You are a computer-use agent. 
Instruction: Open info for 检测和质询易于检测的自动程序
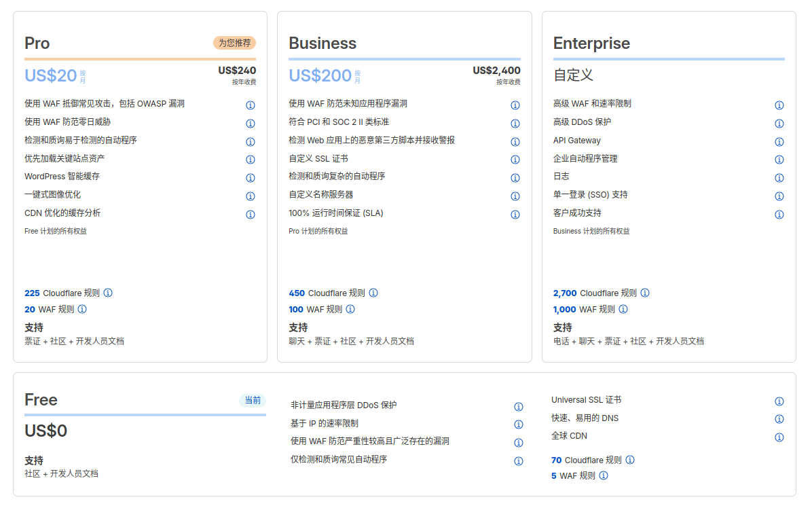click(250, 141)
